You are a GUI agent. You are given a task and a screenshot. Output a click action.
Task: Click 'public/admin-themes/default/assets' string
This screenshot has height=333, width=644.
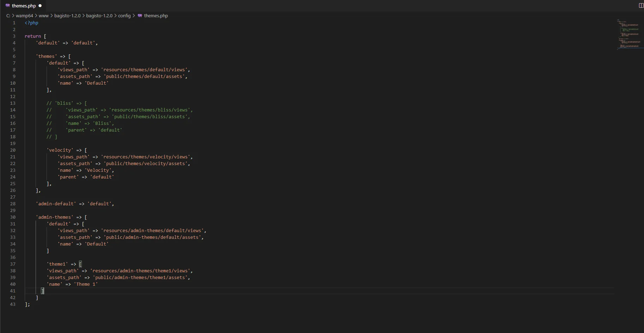point(152,237)
